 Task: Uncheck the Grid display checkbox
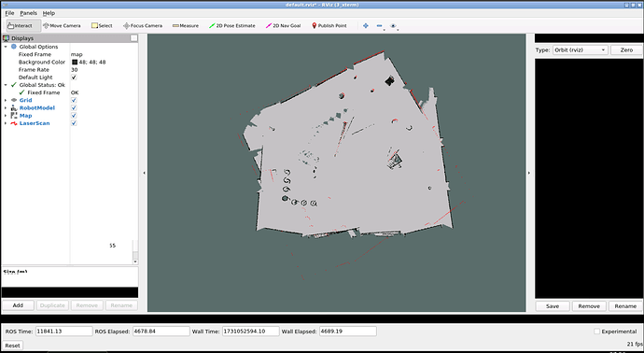pyautogui.click(x=74, y=100)
